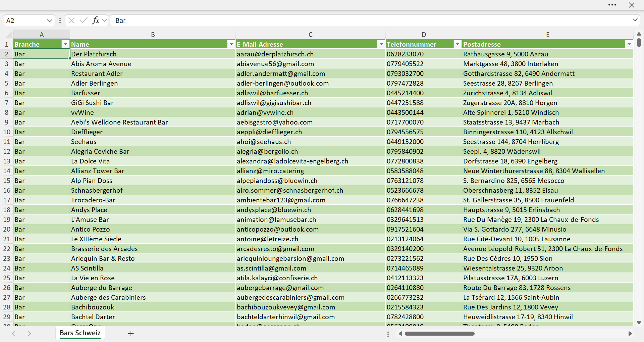
Task: Click cell with Alegria Ceviche Bar
Action: point(153,151)
